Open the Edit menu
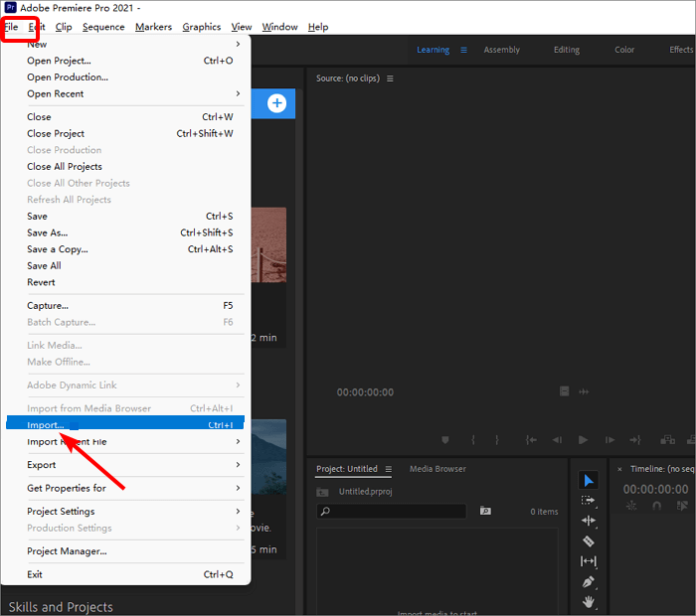 (37, 27)
